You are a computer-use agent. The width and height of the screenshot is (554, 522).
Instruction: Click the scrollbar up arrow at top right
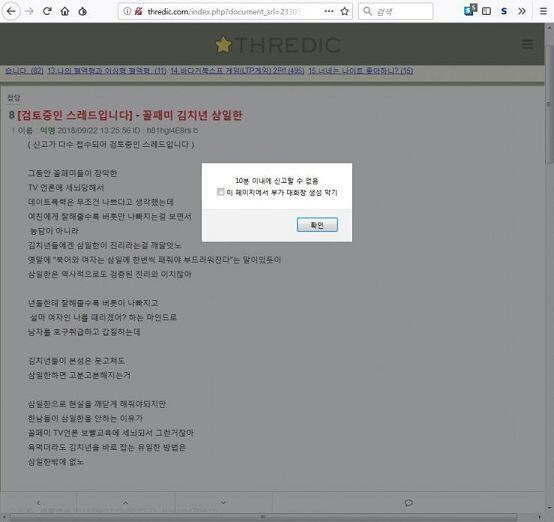point(549,27)
